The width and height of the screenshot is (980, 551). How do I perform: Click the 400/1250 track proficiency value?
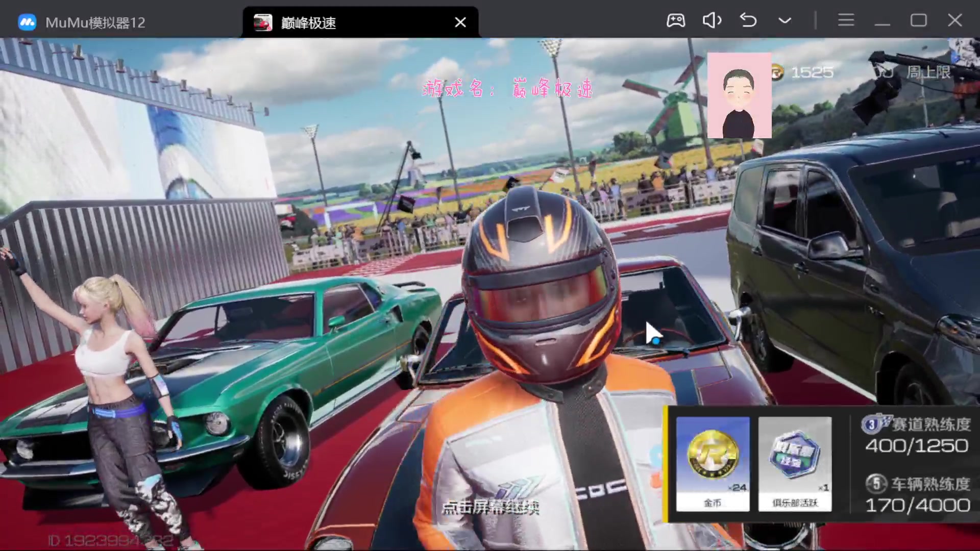point(917,446)
